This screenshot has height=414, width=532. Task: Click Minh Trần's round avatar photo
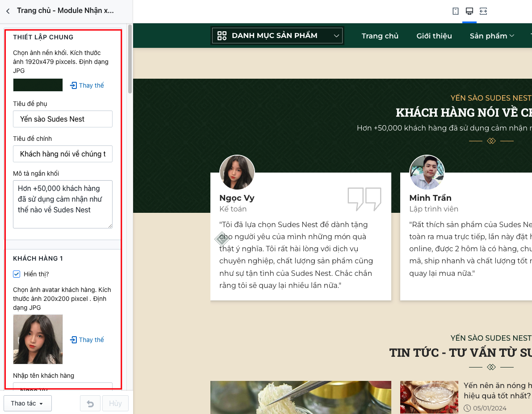coord(427,173)
